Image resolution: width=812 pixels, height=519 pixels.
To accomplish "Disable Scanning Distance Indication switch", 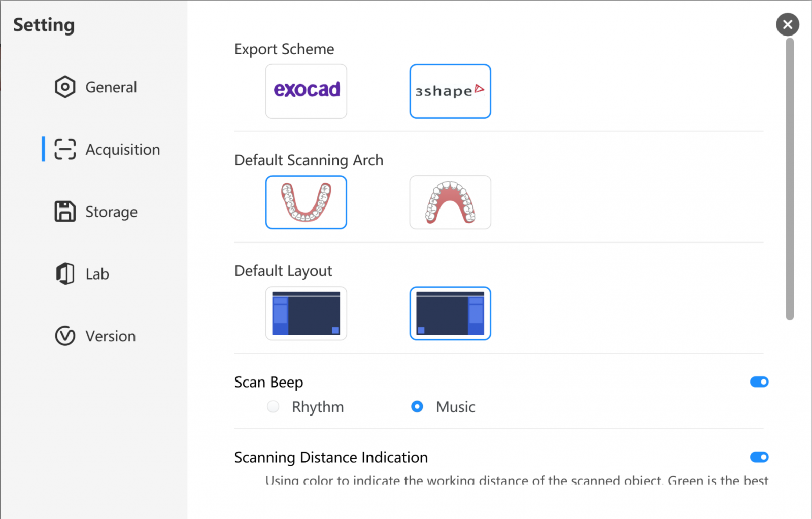I will (759, 457).
